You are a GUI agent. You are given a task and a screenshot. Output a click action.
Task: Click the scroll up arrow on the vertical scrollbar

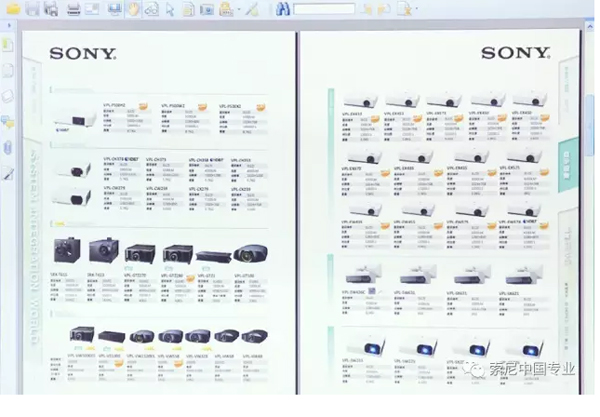click(x=590, y=26)
